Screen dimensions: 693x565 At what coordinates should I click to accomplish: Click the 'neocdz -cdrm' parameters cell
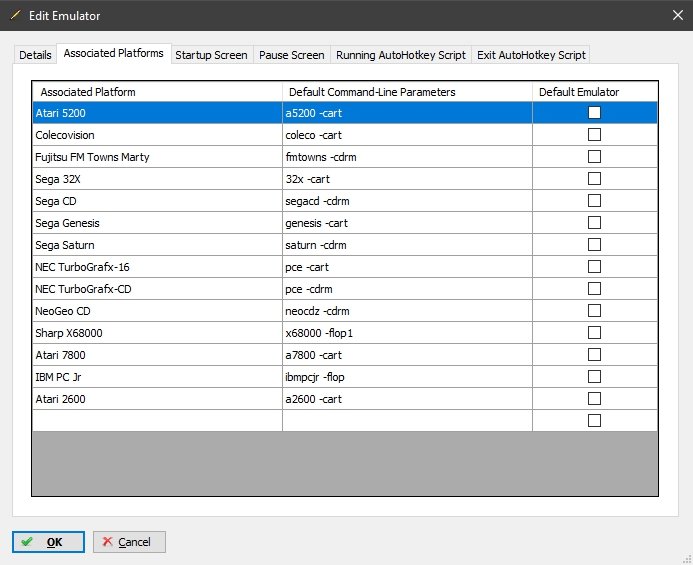pyautogui.click(x=407, y=311)
